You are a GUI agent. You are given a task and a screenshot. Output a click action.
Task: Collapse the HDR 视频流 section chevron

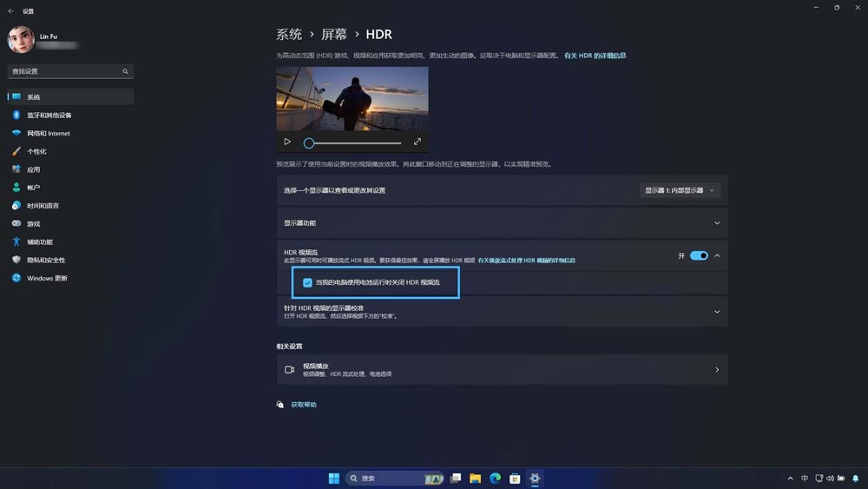(717, 256)
